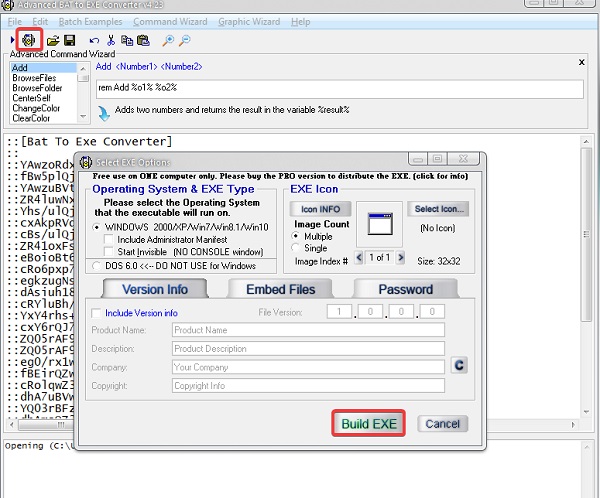
Task: Switch to the Embed Files tab
Action: pos(274,289)
